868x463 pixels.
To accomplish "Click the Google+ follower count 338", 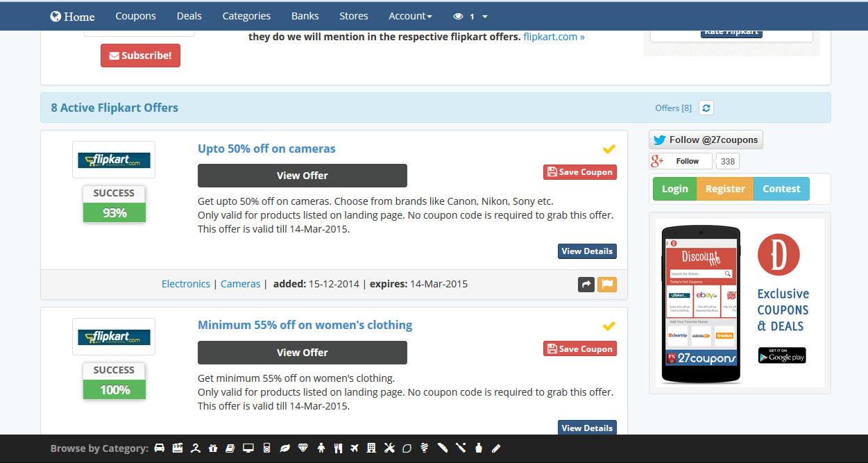I will (728, 161).
